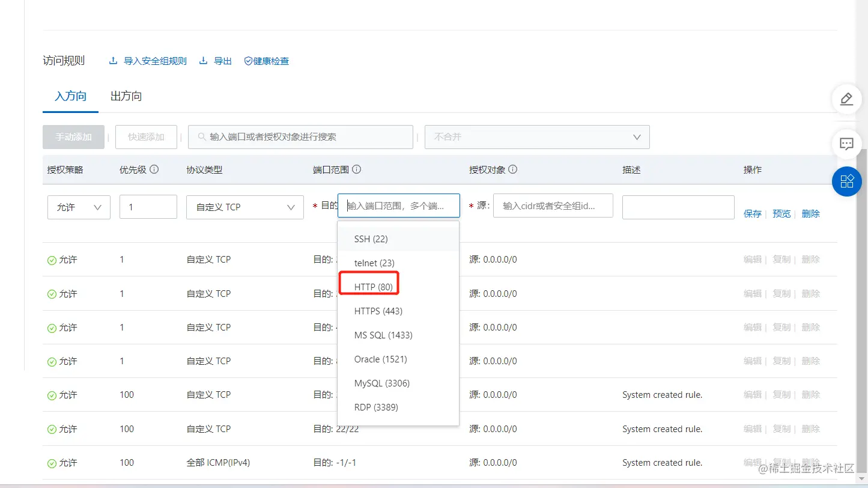The height and width of the screenshot is (488, 868).
Task: Select telnet (23) from port list
Action: point(398,263)
